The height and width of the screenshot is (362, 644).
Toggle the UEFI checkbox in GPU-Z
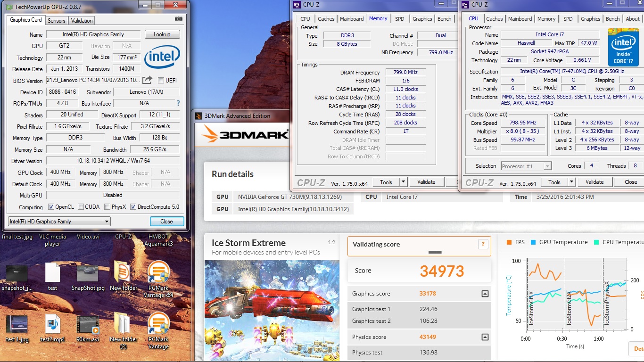click(161, 81)
